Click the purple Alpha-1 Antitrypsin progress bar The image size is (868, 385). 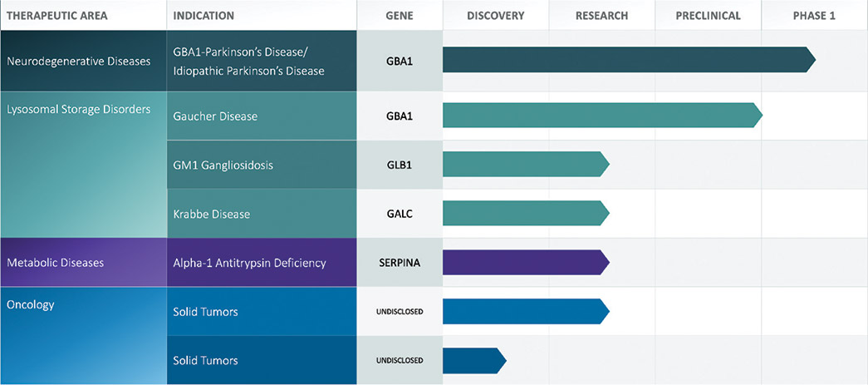pyautogui.click(x=523, y=263)
